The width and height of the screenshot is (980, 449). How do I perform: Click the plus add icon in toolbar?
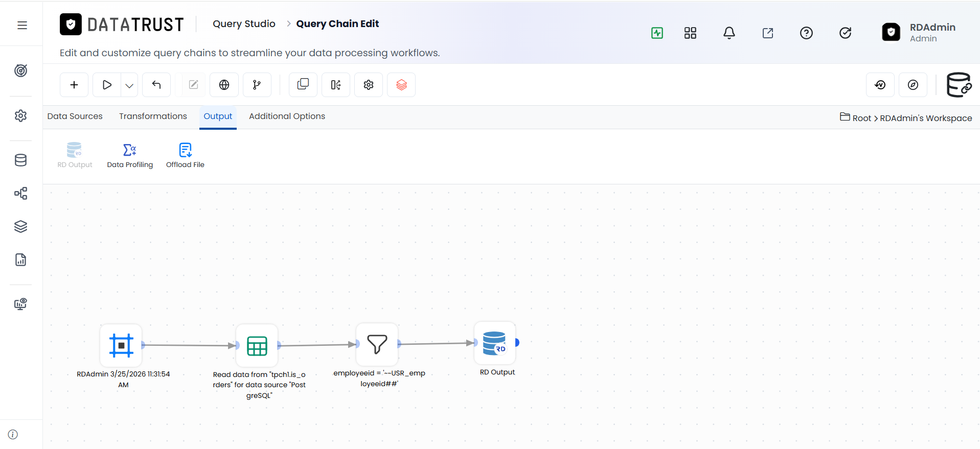[x=74, y=85]
